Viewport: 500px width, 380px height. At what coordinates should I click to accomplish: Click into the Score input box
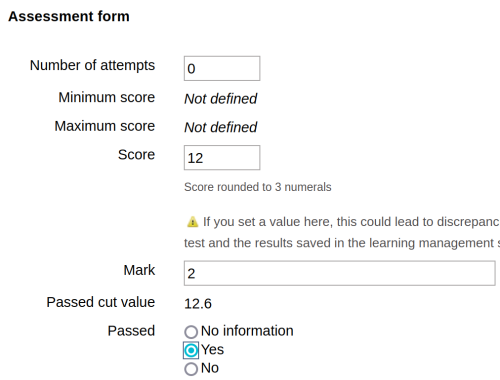(222, 158)
